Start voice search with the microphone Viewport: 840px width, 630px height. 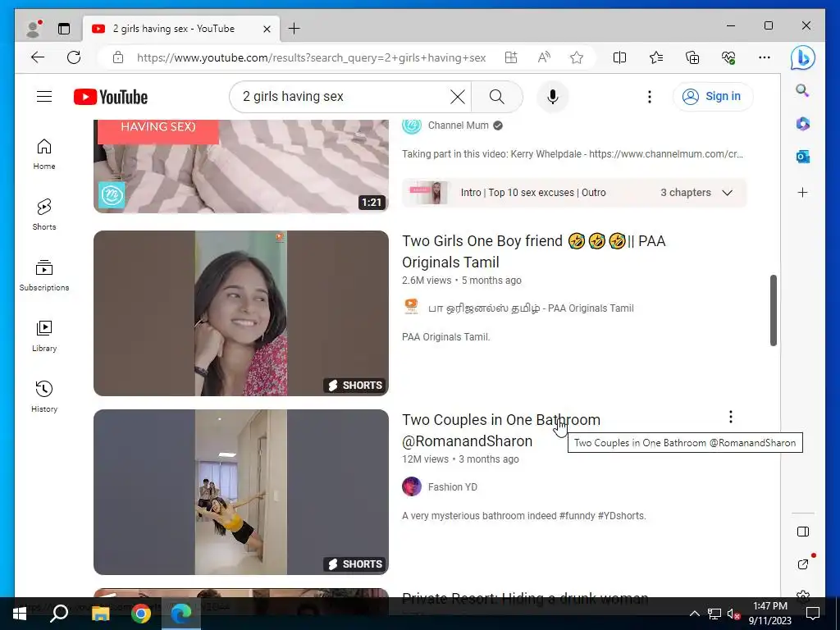(553, 97)
